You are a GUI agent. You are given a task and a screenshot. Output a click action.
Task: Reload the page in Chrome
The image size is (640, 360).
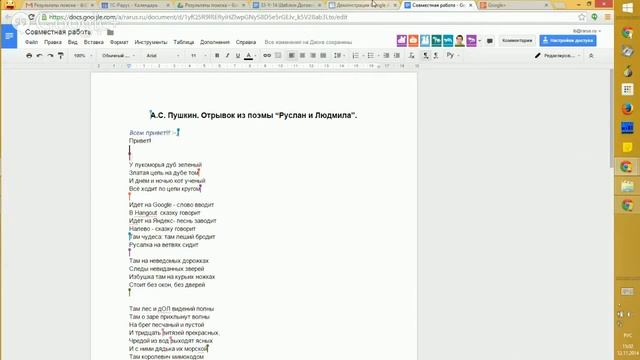31,17
